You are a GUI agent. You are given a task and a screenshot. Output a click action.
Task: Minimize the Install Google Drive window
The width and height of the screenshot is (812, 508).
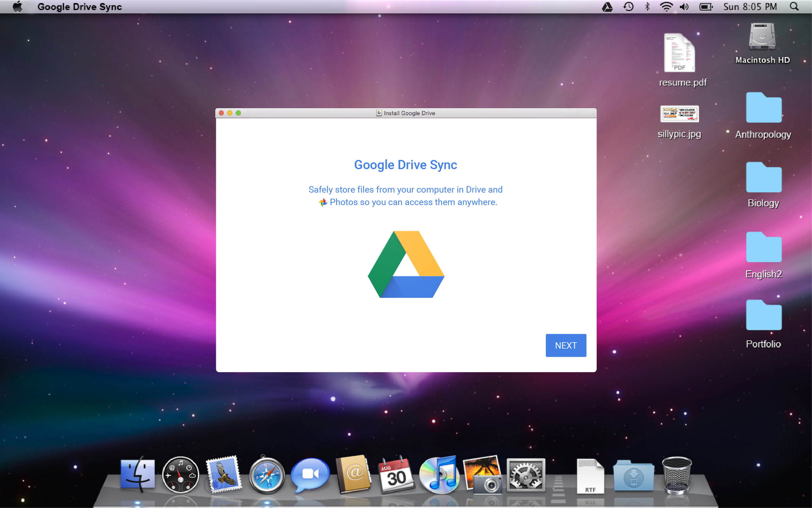click(x=230, y=113)
